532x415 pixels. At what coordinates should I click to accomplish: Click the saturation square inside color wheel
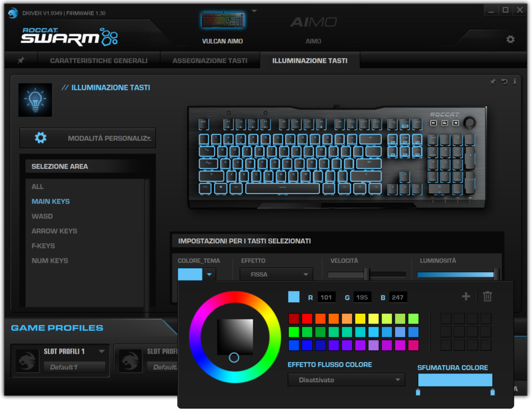point(235,337)
